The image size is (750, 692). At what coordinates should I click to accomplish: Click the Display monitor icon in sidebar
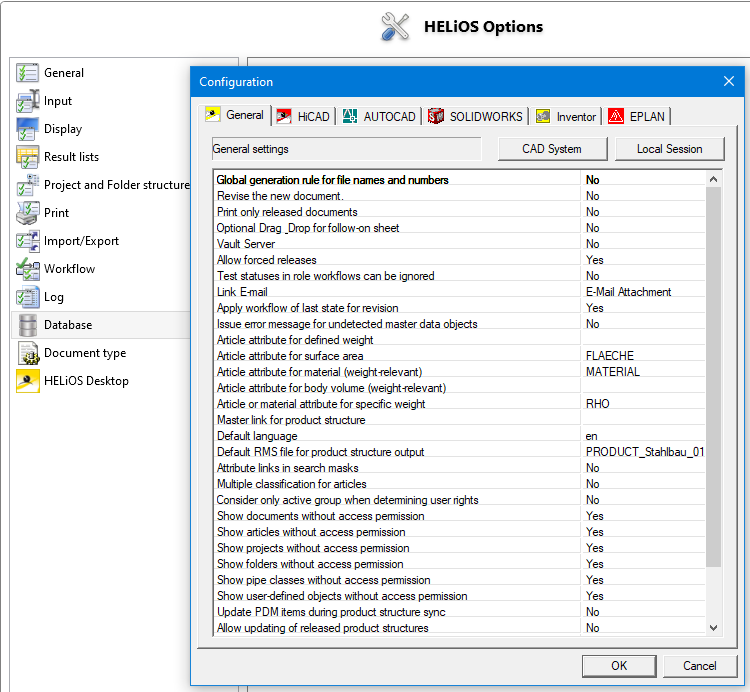pyautogui.click(x=27, y=129)
